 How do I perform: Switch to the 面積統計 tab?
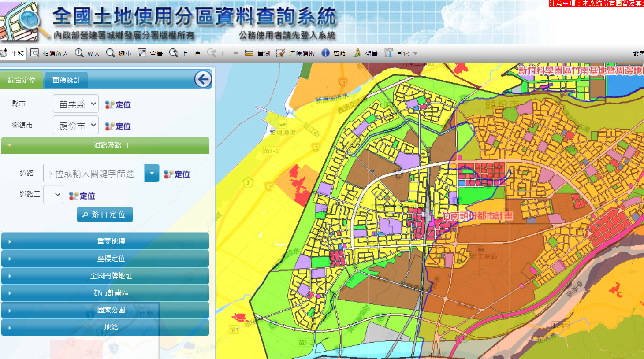coord(66,80)
